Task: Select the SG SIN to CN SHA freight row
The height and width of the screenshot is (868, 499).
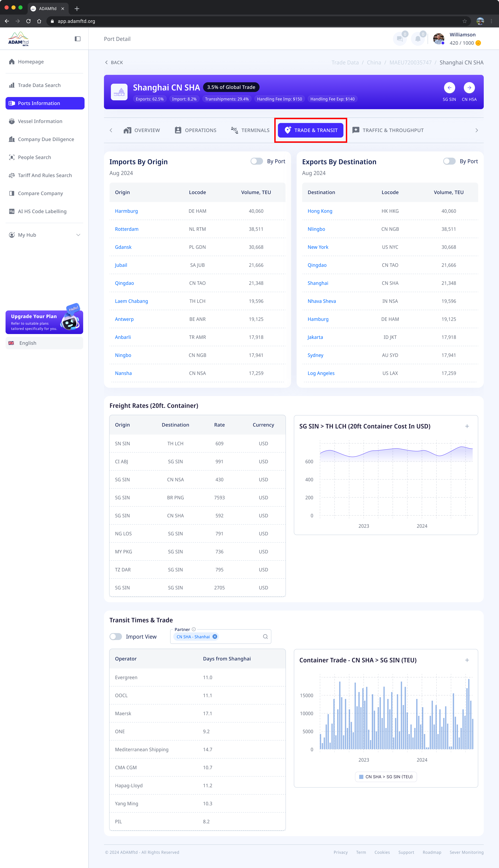Action: 197,516
